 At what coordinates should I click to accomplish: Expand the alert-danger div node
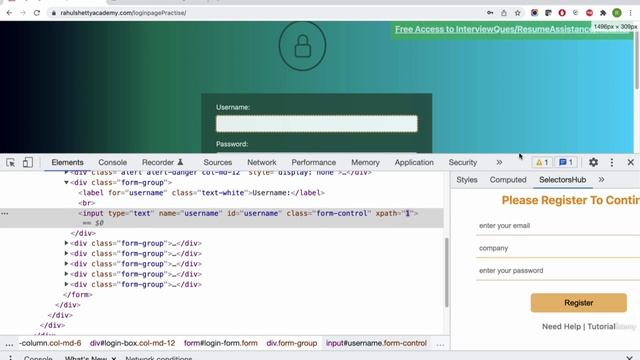pyautogui.click(x=66, y=172)
